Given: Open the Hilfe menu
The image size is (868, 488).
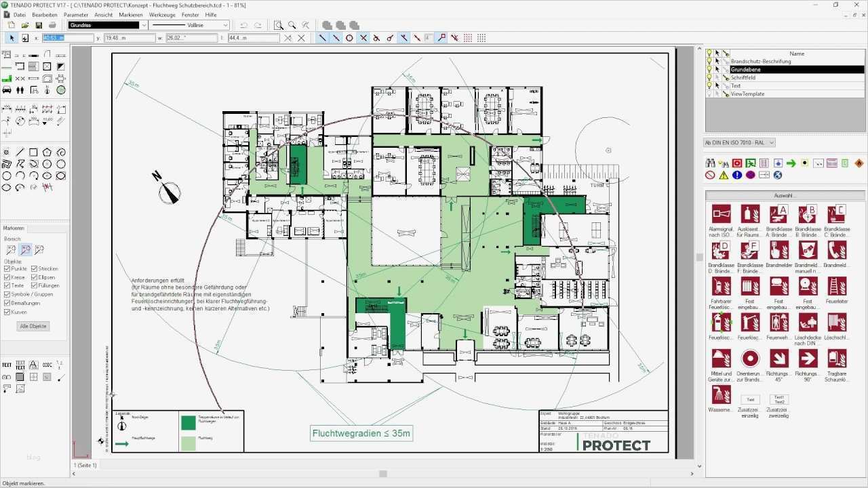Looking at the screenshot, I should (211, 14).
